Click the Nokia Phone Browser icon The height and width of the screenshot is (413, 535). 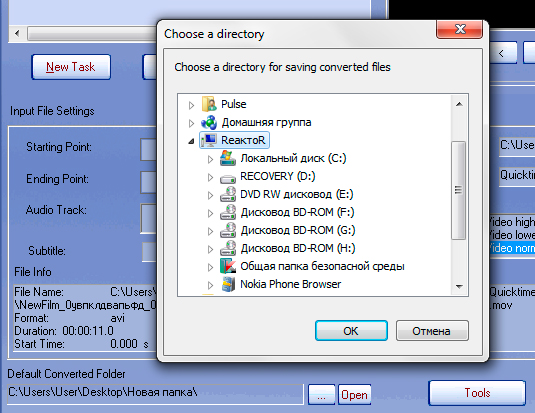(228, 284)
